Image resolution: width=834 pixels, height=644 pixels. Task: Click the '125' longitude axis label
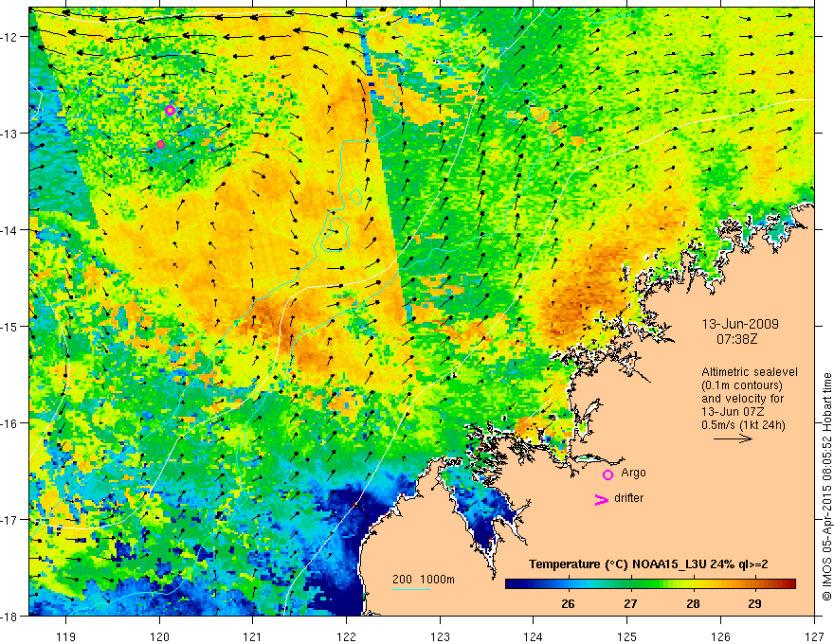(x=627, y=636)
